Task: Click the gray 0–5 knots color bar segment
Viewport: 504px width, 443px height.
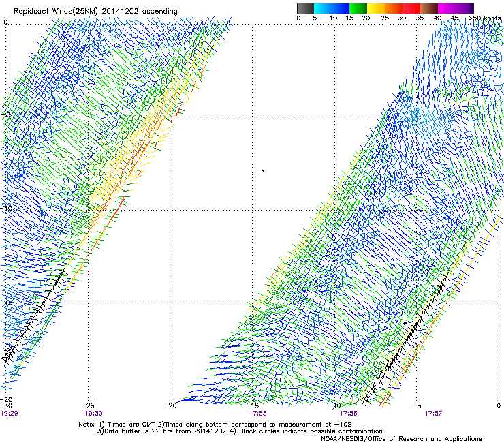Action: (x=305, y=8)
